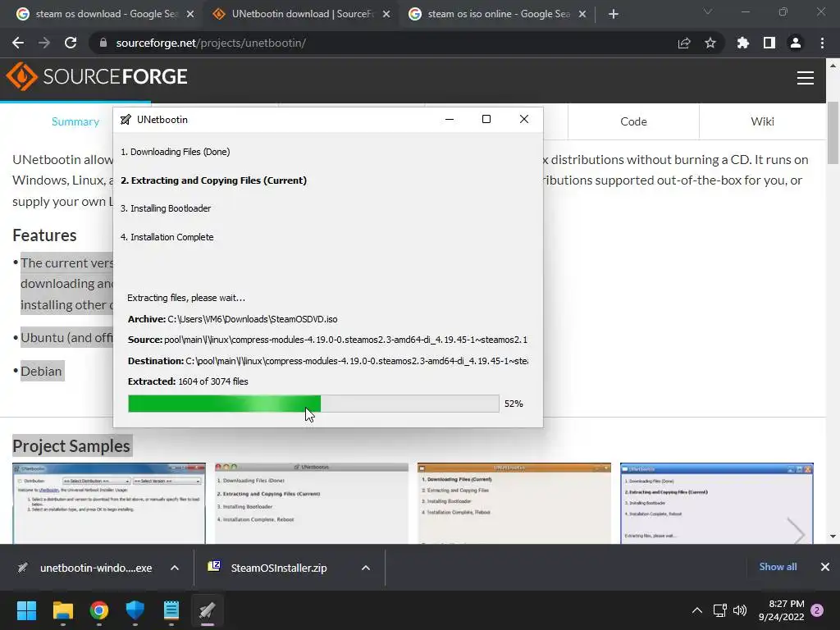The width and height of the screenshot is (840, 630).
Task: Open the Wiki tab on SourceForge
Action: [762, 121]
